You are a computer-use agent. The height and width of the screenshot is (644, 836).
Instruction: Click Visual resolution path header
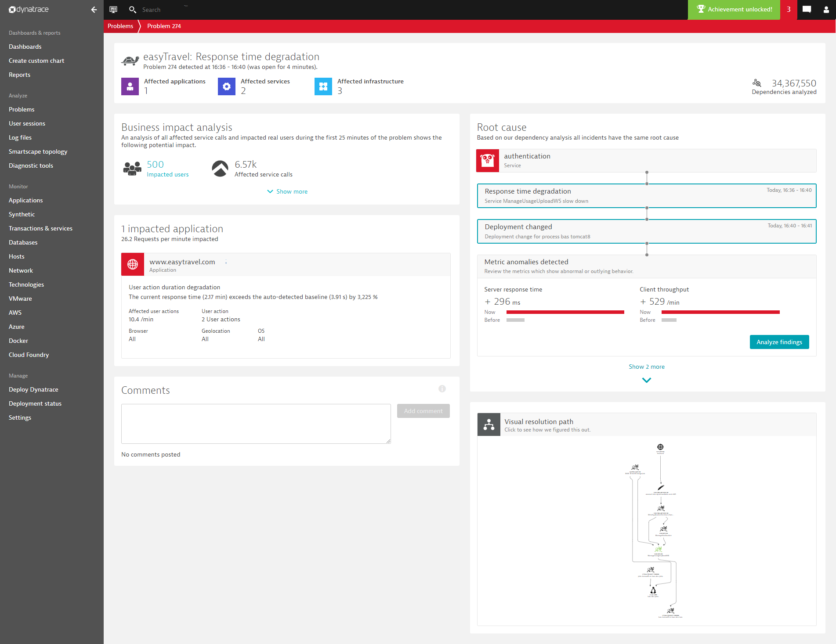(x=647, y=425)
